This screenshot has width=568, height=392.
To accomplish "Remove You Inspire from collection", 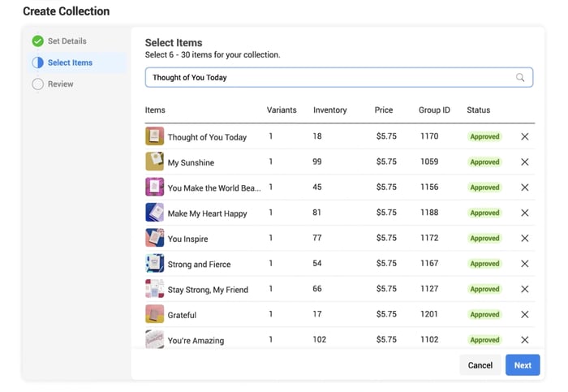I will pos(524,238).
